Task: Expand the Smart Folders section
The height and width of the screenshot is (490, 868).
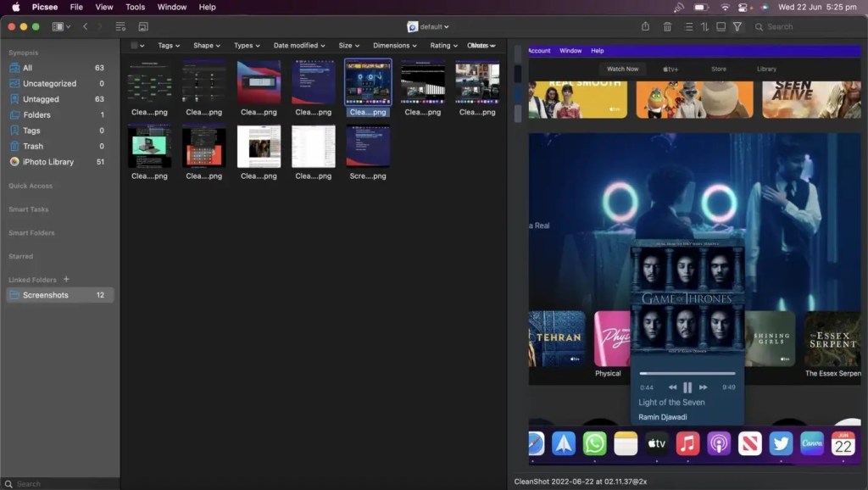Action: coord(31,233)
